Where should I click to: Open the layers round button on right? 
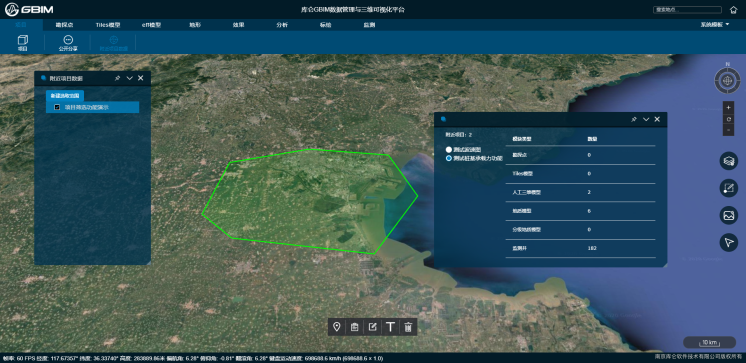(728, 161)
